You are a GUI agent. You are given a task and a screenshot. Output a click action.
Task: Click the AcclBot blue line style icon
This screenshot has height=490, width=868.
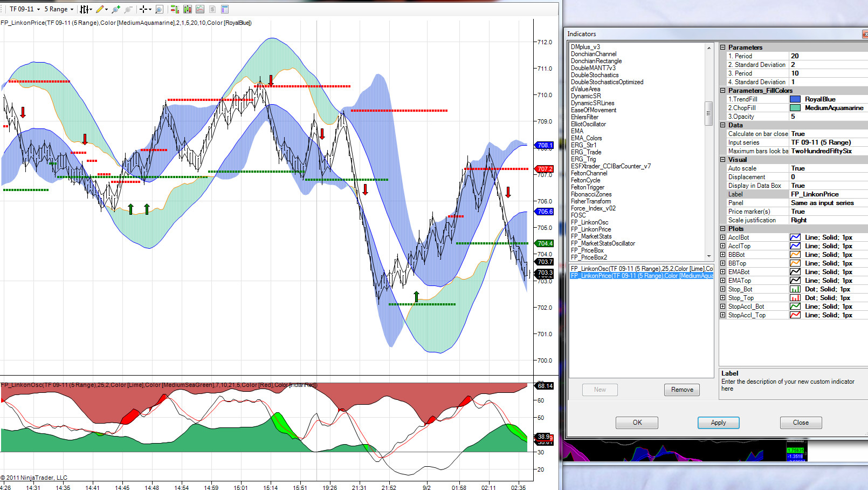click(x=795, y=237)
